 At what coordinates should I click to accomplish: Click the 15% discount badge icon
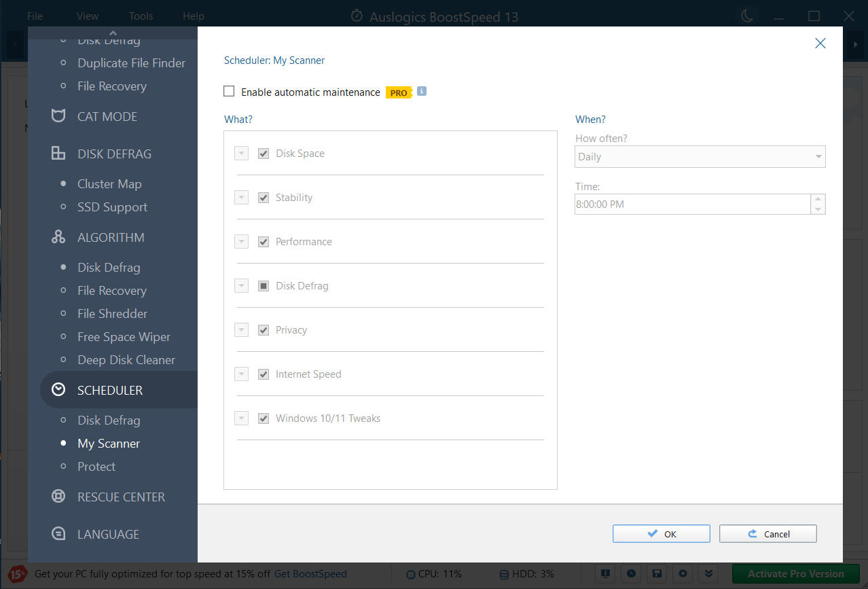pos(18,574)
